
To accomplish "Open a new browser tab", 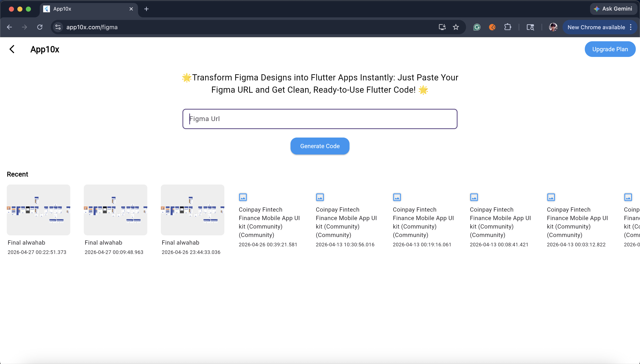I will pos(146,9).
